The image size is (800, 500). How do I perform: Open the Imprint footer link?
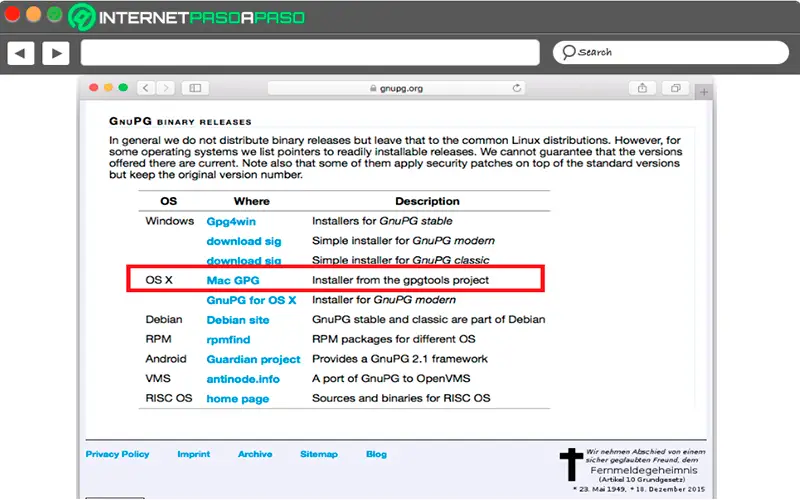[193, 454]
